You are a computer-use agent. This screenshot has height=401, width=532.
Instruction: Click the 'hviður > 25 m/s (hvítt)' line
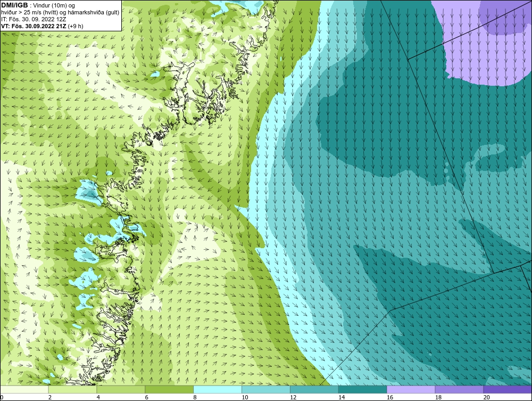(29, 12)
